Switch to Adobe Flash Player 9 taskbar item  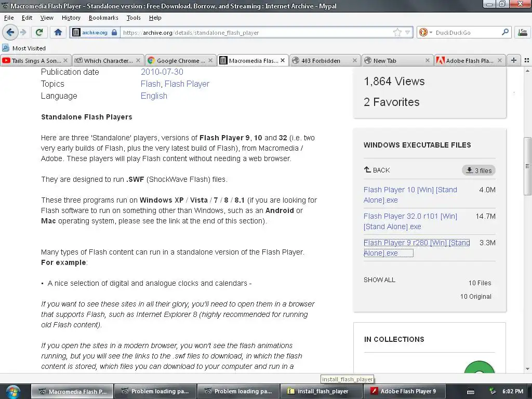(404, 391)
